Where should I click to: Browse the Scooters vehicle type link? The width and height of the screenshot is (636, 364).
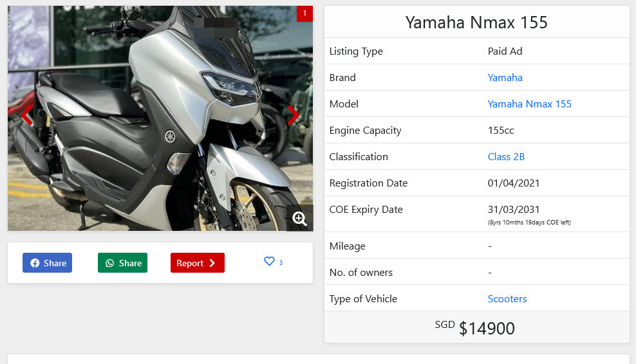(x=507, y=299)
